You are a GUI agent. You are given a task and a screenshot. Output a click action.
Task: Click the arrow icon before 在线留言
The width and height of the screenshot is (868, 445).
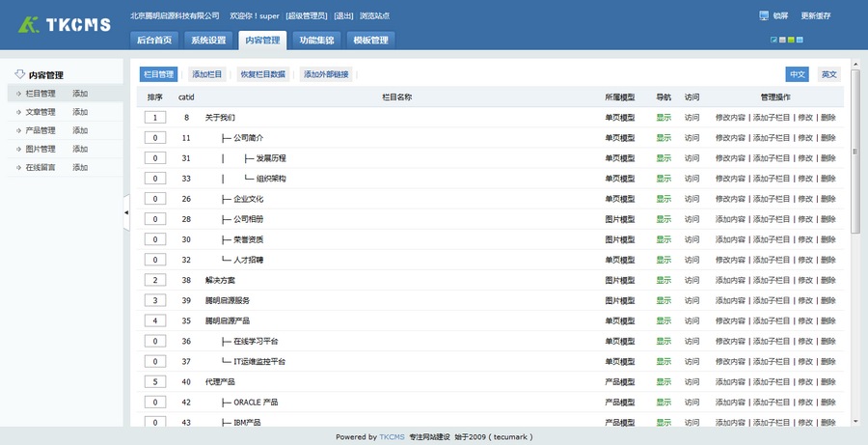(19, 167)
